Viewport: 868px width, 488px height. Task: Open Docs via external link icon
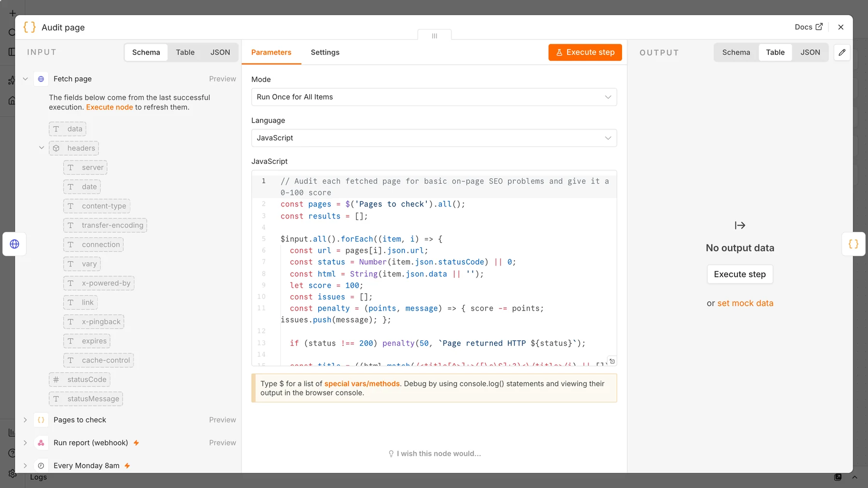pyautogui.click(x=819, y=27)
